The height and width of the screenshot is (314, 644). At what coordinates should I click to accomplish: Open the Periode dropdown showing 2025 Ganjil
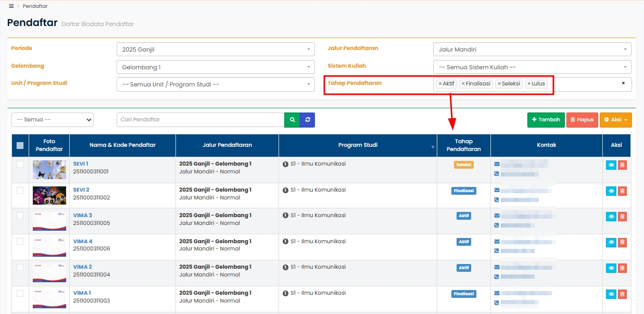click(x=216, y=49)
